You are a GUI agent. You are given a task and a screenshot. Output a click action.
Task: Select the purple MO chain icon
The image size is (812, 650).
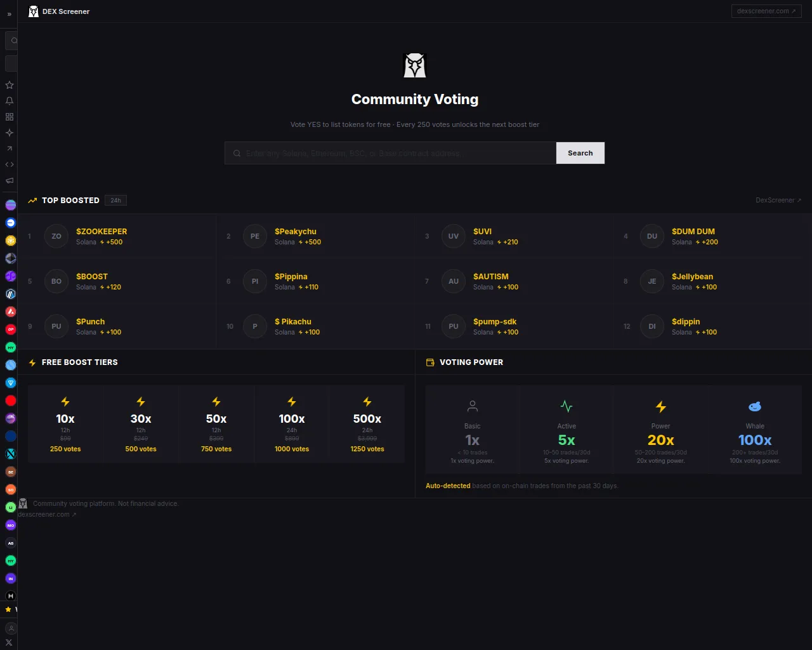pyautogui.click(x=11, y=525)
